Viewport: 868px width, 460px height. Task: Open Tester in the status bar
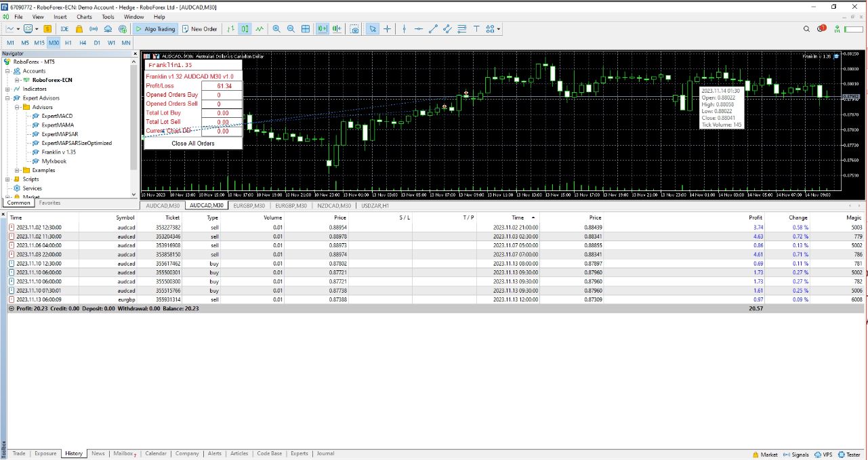coord(850,455)
